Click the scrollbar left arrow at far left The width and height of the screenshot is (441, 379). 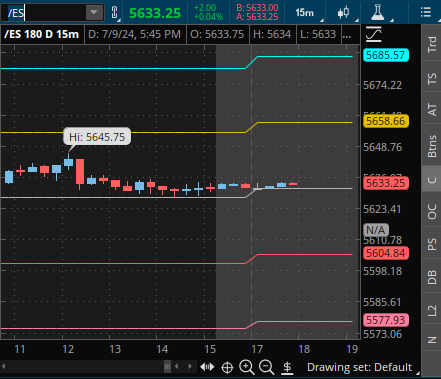point(3,367)
